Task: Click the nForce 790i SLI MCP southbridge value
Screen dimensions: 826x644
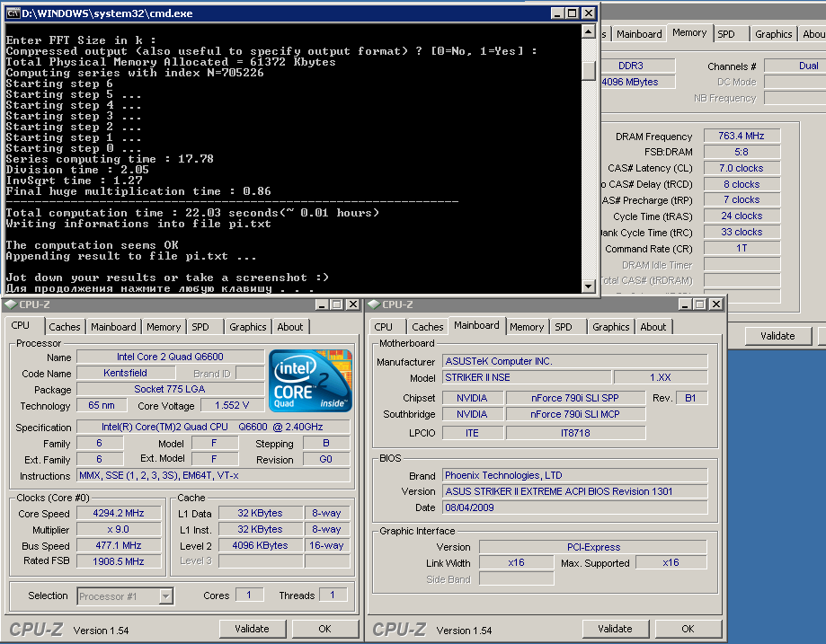Action: point(575,414)
